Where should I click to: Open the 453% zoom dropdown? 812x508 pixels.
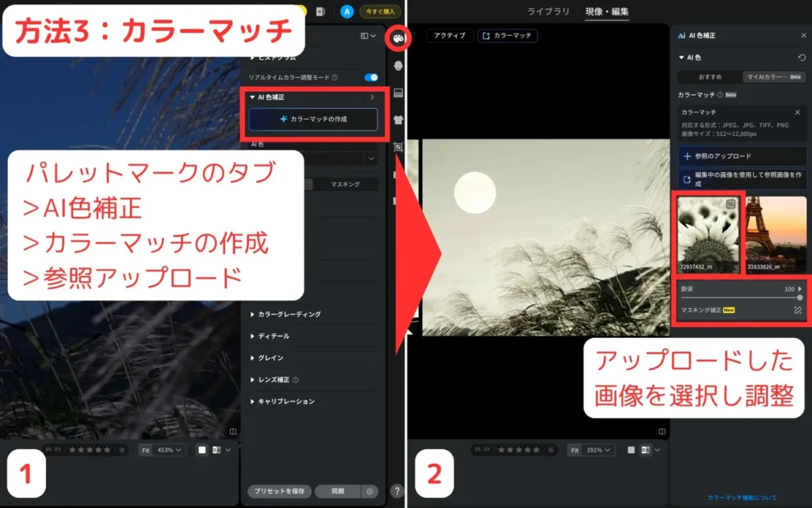pyautogui.click(x=170, y=450)
